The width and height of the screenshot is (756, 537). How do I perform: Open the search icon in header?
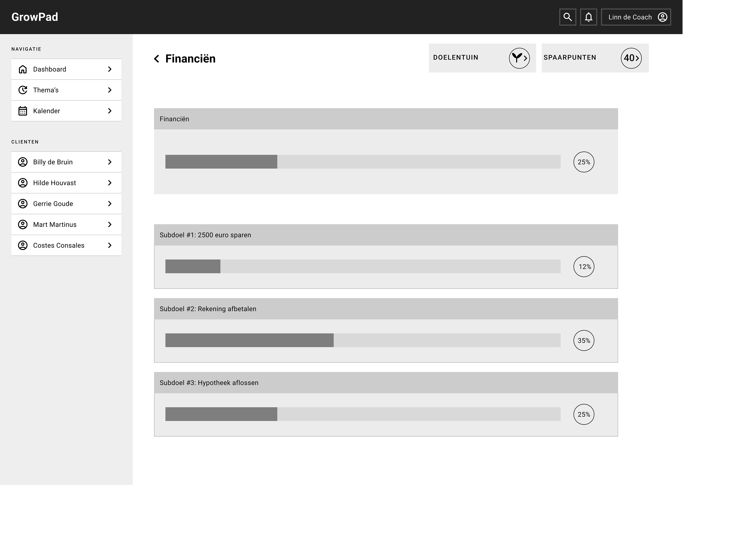(x=567, y=17)
